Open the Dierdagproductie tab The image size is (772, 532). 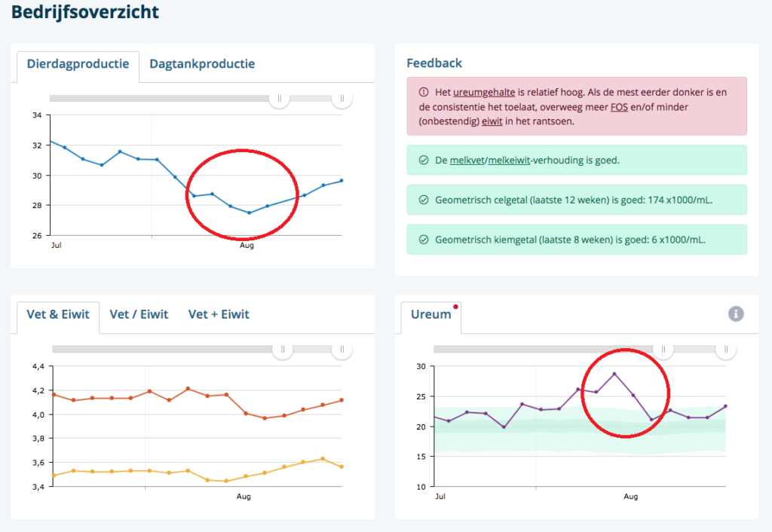tap(78, 64)
